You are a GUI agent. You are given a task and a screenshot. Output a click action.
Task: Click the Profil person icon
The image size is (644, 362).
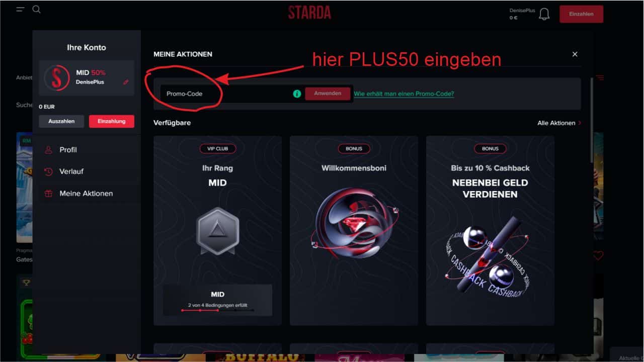coord(48,150)
